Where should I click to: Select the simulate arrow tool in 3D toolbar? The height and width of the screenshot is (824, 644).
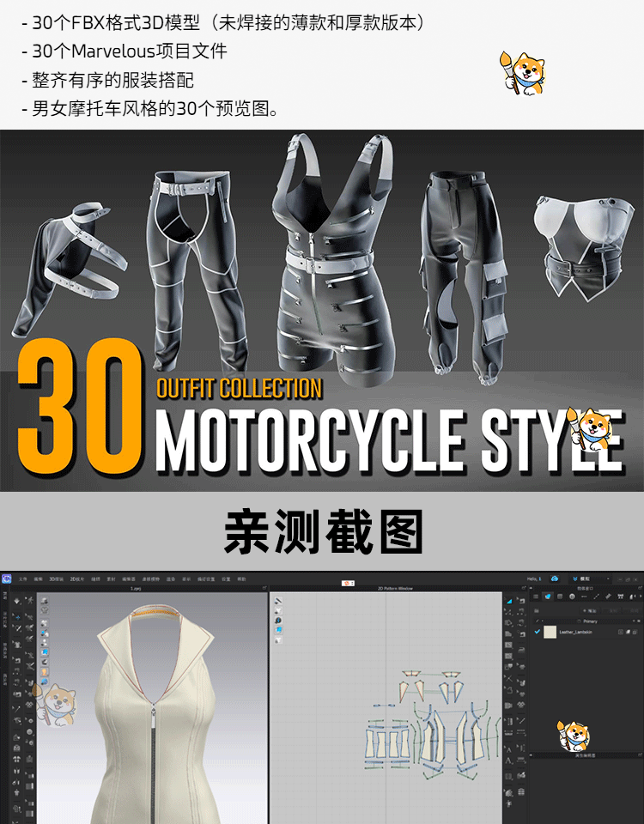coord(16,600)
